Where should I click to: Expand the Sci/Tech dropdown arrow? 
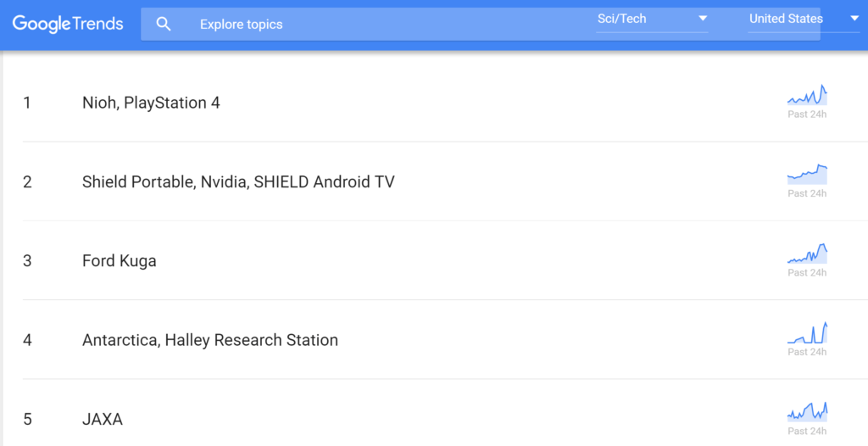coord(703,19)
